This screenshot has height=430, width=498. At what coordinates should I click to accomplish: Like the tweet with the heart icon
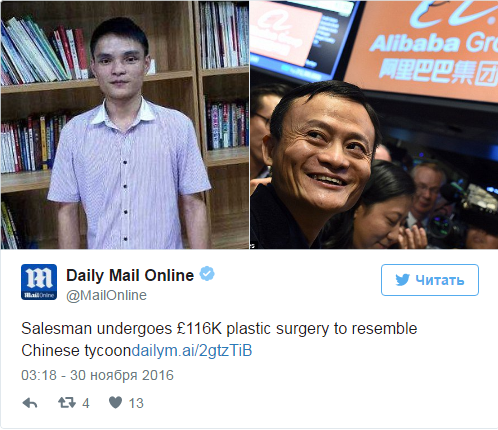point(116,402)
